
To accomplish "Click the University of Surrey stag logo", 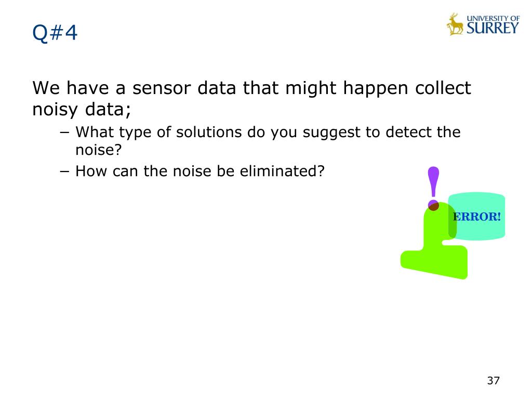I will point(455,24).
